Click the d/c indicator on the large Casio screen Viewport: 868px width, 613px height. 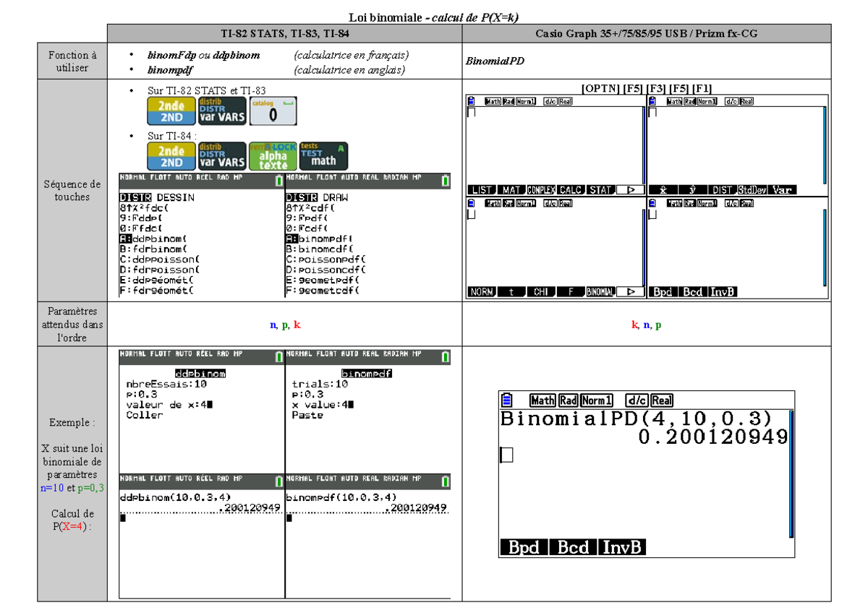tap(637, 400)
